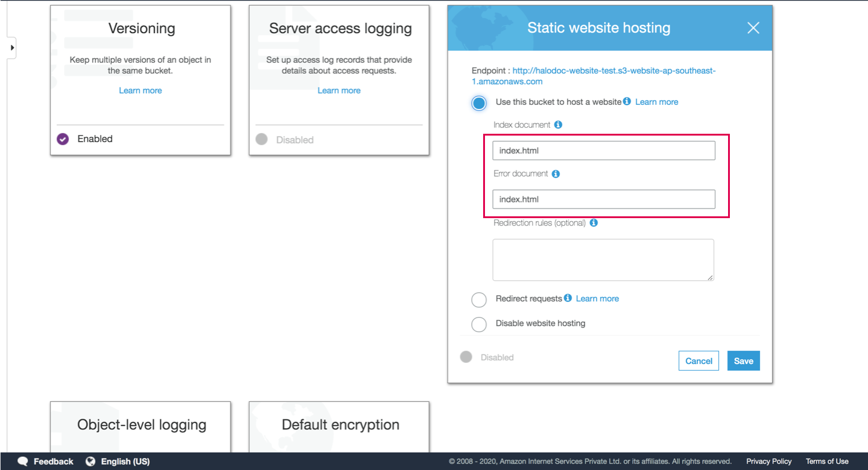Click the Enabled label in Versioning
868x470 pixels.
point(95,139)
